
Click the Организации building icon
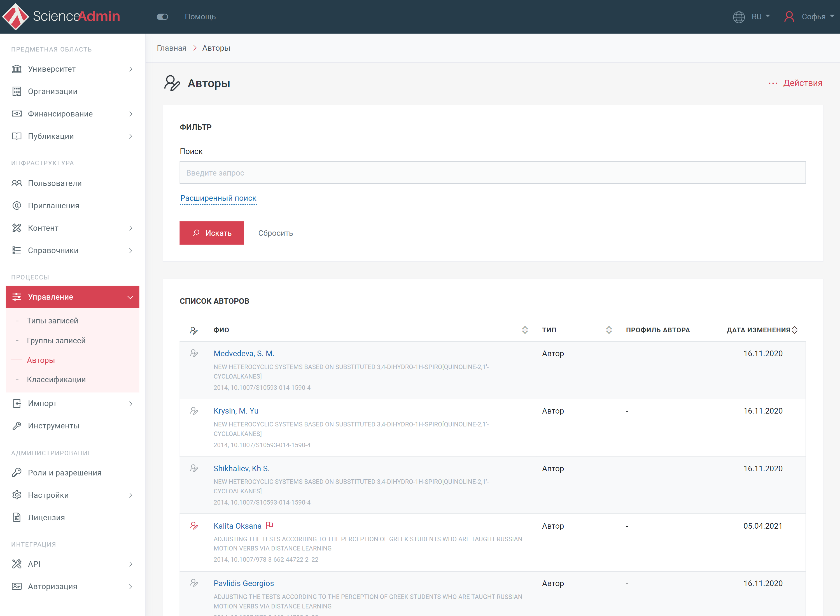pyautogui.click(x=17, y=91)
